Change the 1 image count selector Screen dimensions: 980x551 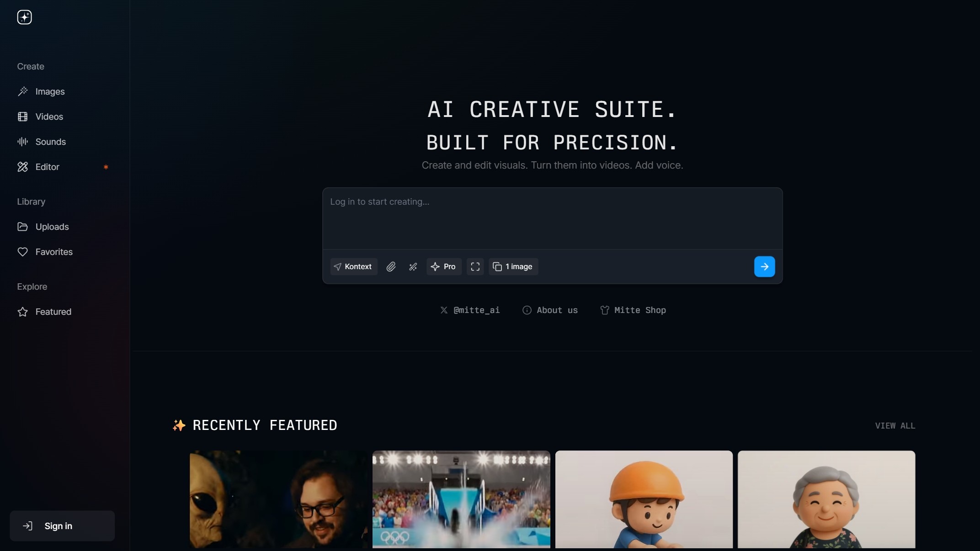coord(513,267)
